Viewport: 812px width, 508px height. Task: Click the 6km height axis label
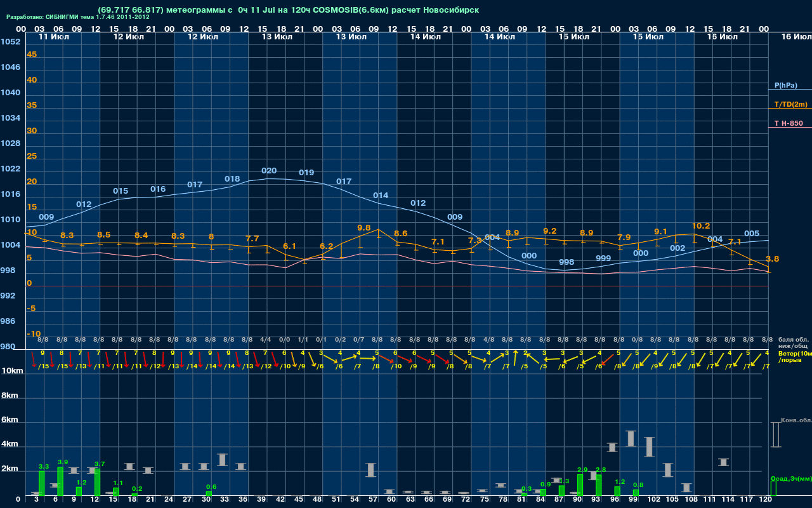click(x=9, y=420)
